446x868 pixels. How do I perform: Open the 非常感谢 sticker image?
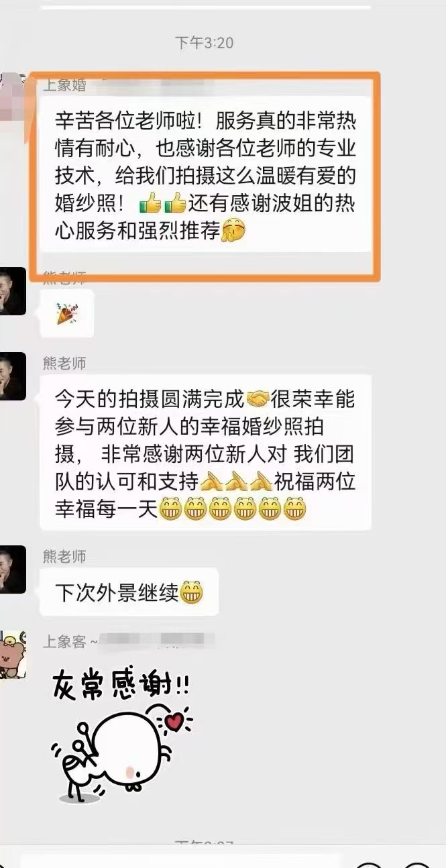(x=119, y=736)
